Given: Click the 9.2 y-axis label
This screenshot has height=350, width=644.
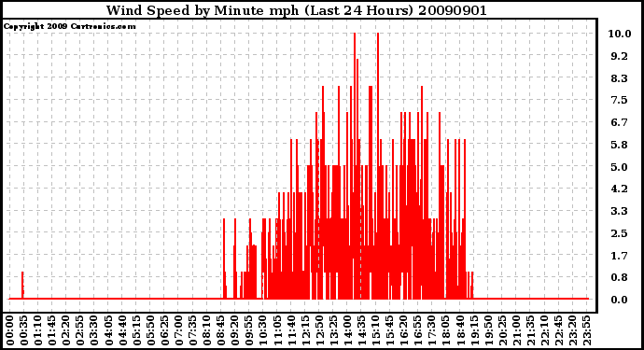Looking at the screenshot, I should tap(619, 56).
